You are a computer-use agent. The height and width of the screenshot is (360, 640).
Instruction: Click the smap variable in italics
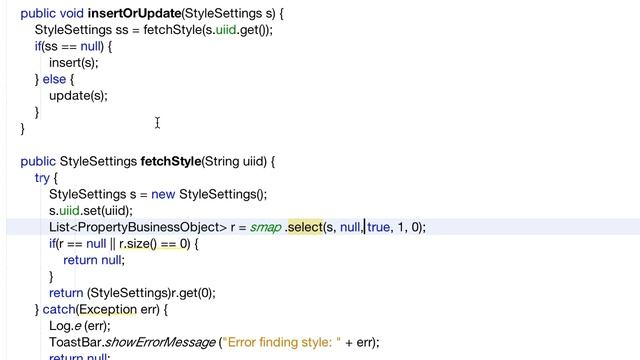tap(266, 227)
